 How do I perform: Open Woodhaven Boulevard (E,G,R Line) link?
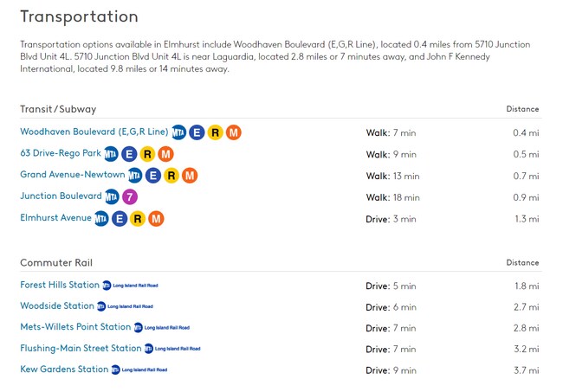94,132
